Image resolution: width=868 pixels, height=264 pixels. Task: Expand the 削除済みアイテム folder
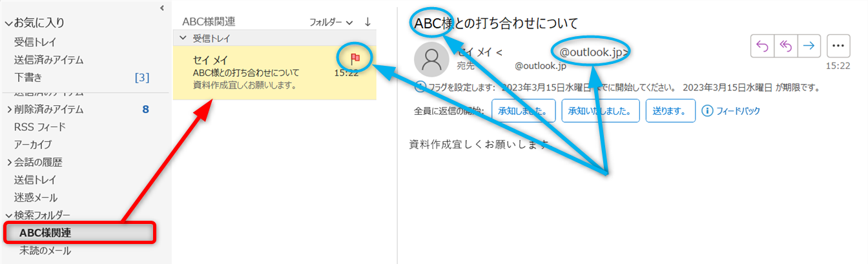[8, 110]
